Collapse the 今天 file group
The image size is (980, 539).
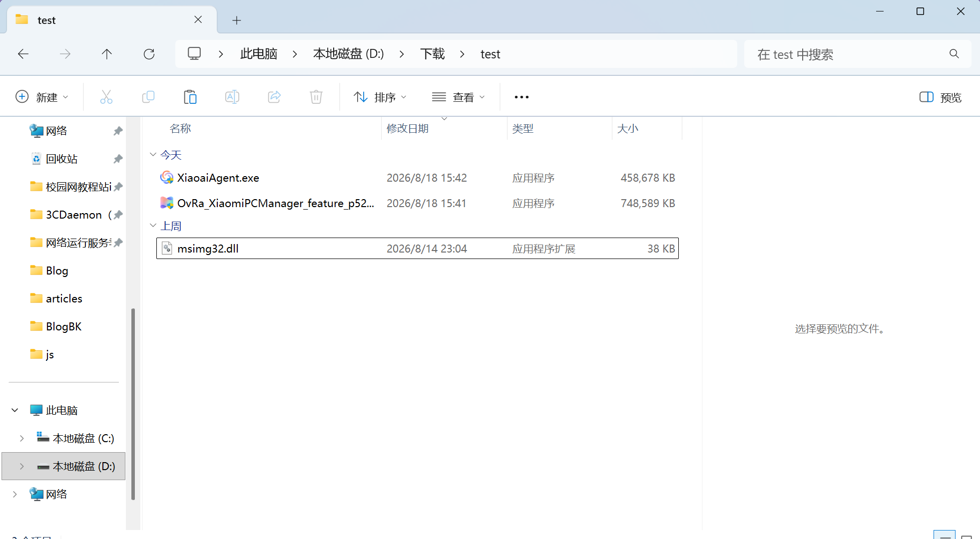click(153, 155)
